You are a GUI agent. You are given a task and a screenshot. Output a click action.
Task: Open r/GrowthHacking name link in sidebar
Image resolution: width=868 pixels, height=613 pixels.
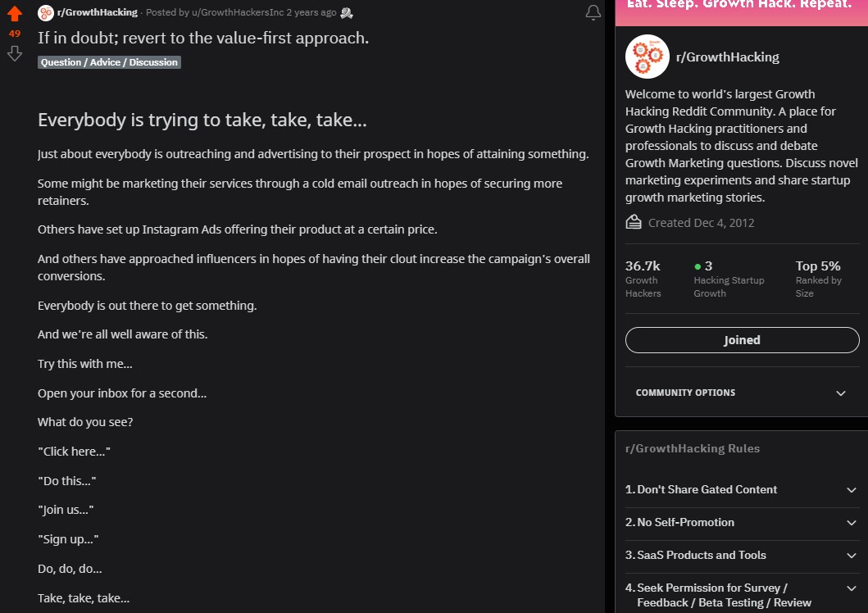pos(727,57)
